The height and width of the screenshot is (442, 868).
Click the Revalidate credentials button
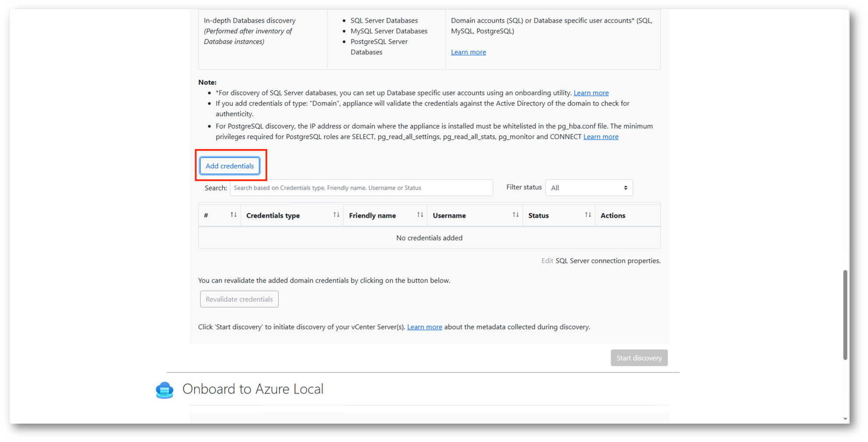[239, 299]
